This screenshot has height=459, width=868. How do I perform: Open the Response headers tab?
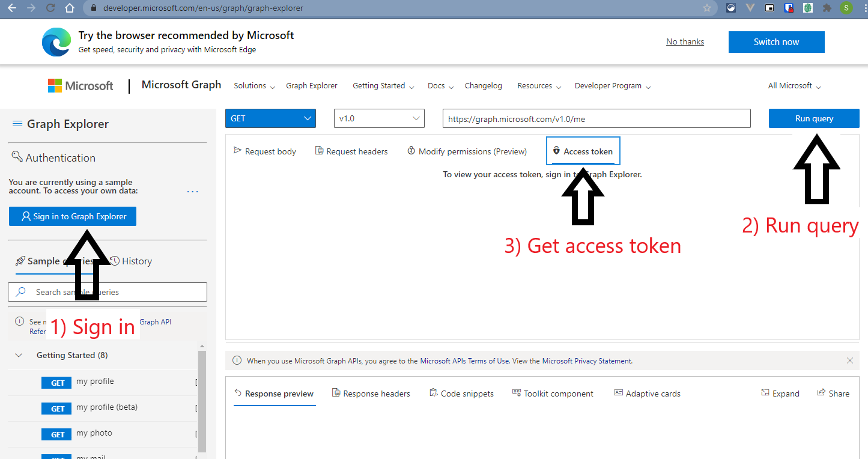(371, 394)
